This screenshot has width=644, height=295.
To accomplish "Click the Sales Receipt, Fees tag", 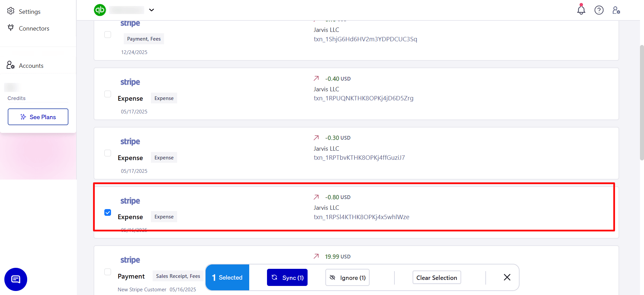I will point(178,276).
